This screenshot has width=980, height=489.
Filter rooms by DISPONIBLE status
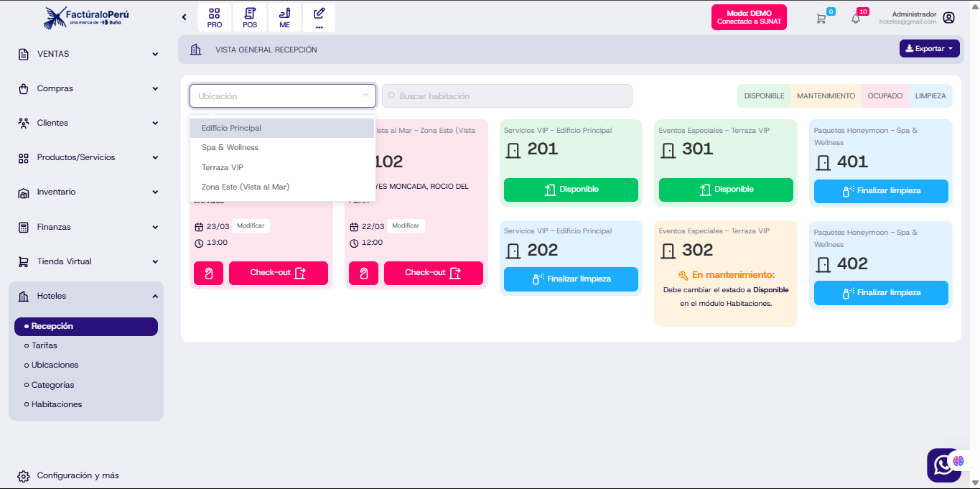pos(764,96)
